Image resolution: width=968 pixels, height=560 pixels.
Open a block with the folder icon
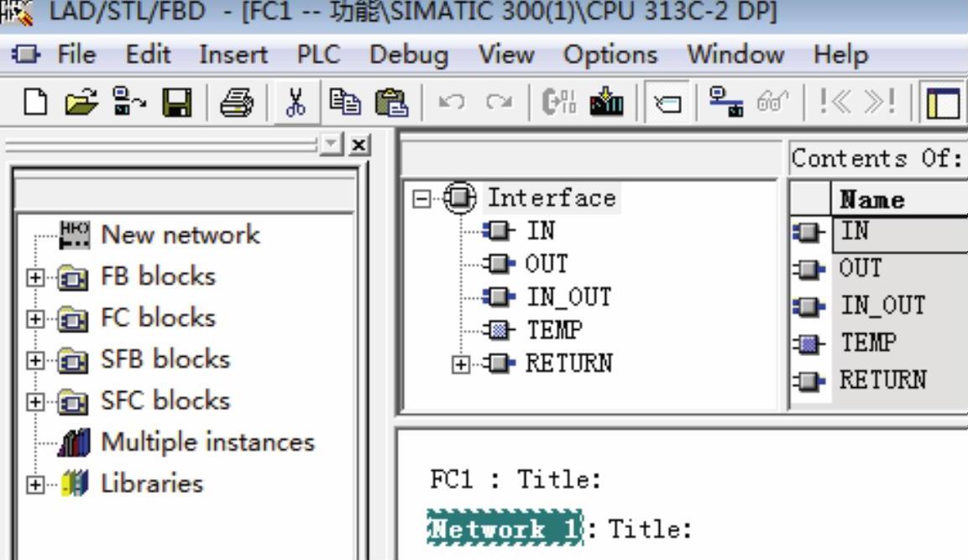[x=81, y=102]
